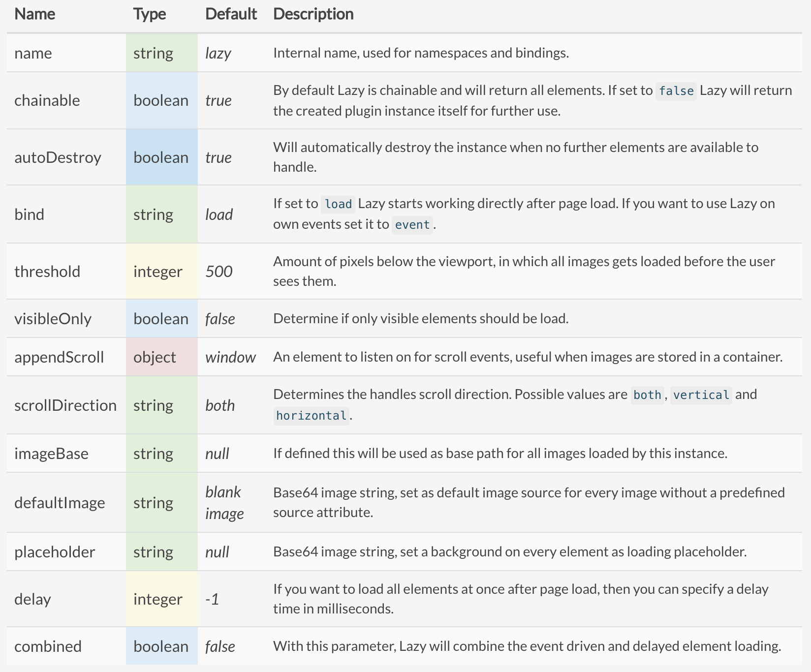
Task: Select the 'appendScroll' option name
Action: point(59,357)
